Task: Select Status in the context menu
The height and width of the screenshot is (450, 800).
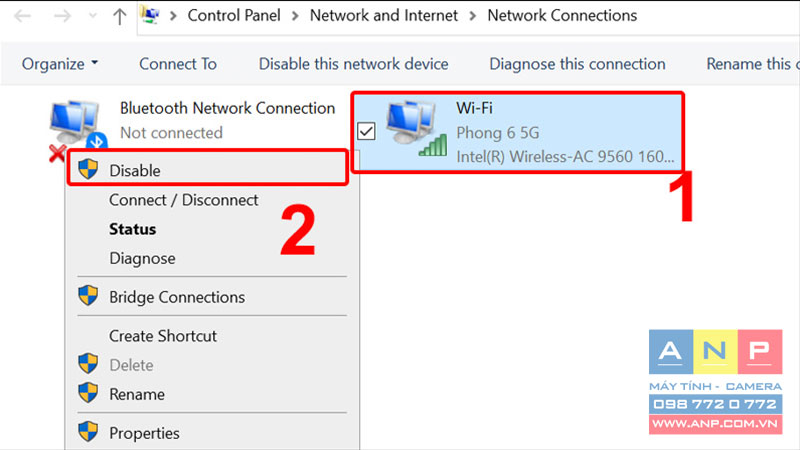Action: pos(133,229)
